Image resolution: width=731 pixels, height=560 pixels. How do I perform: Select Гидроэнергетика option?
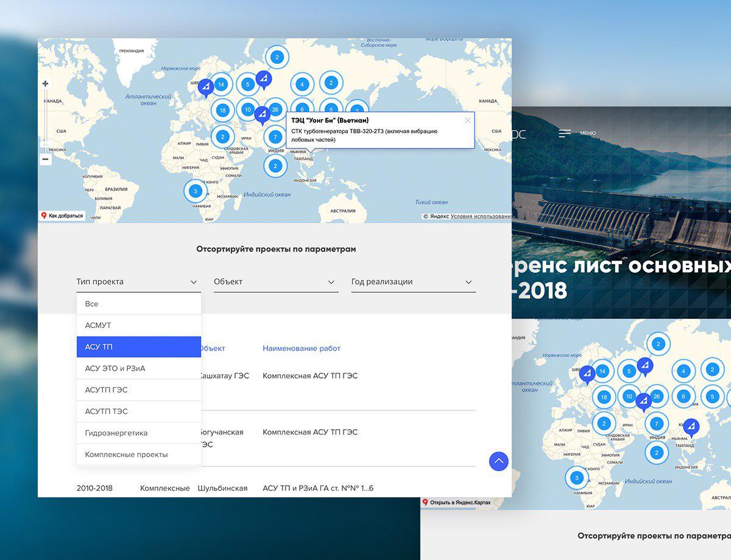[139, 433]
